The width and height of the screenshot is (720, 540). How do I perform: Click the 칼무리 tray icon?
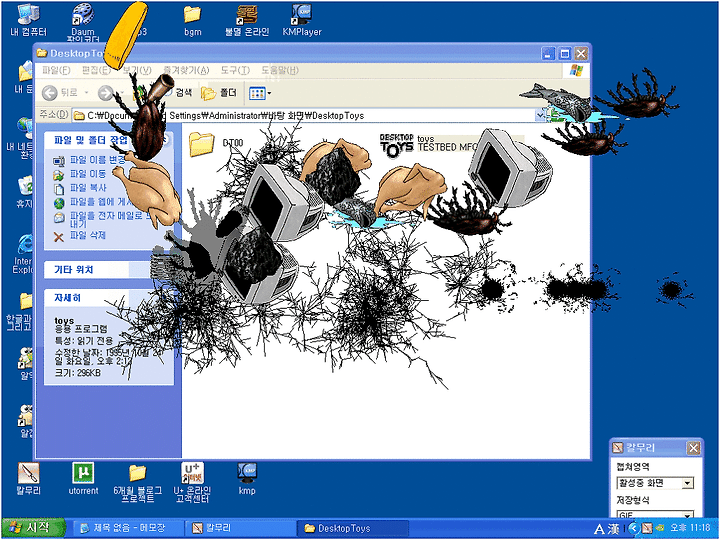[647, 529]
